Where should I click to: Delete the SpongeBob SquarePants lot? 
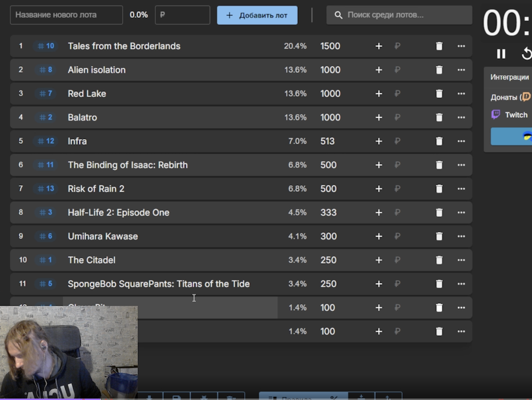tap(439, 284)
